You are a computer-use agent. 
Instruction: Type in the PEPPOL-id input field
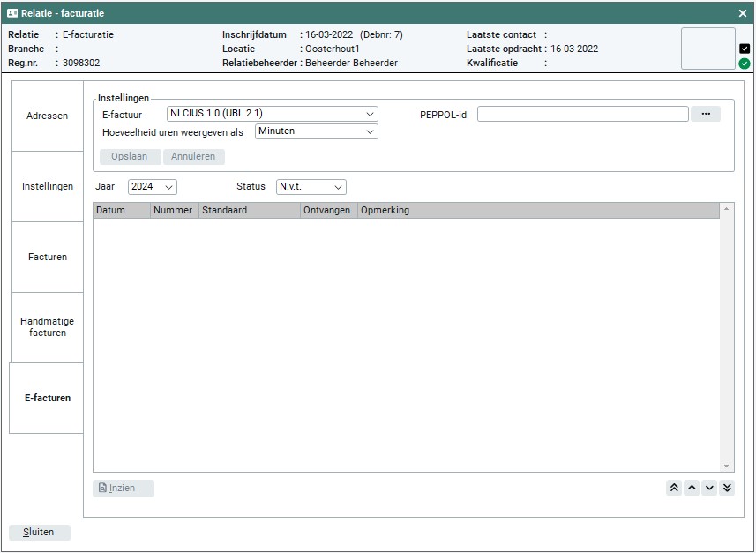582,114
